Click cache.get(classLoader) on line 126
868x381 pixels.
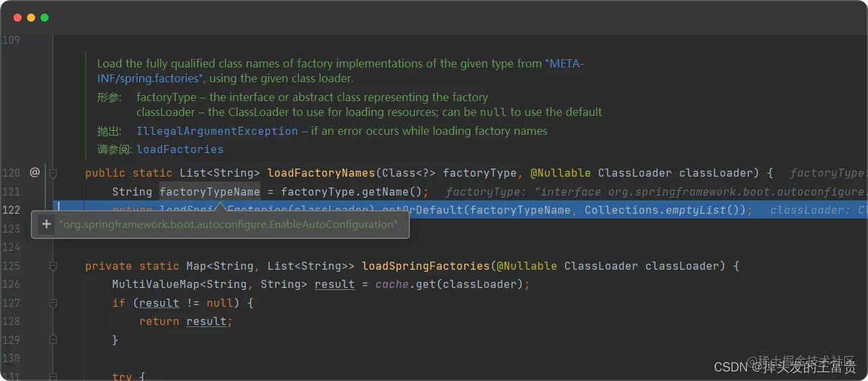[450, 285]
